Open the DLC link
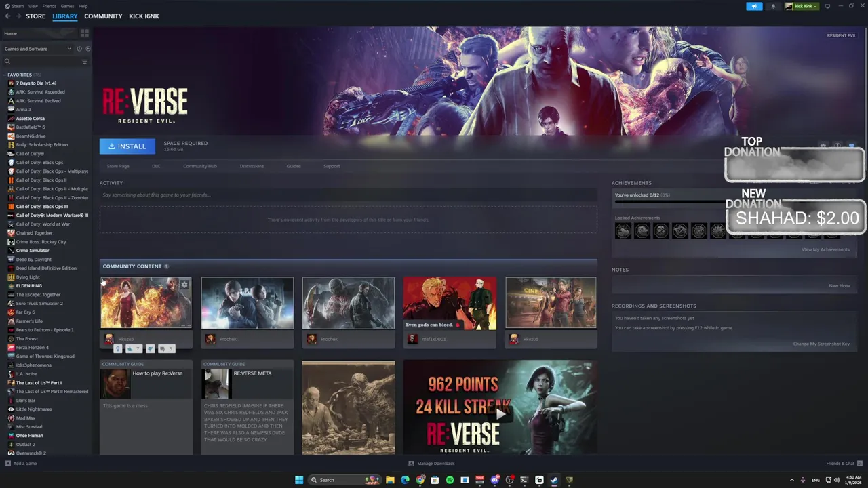 pos(156,166)
